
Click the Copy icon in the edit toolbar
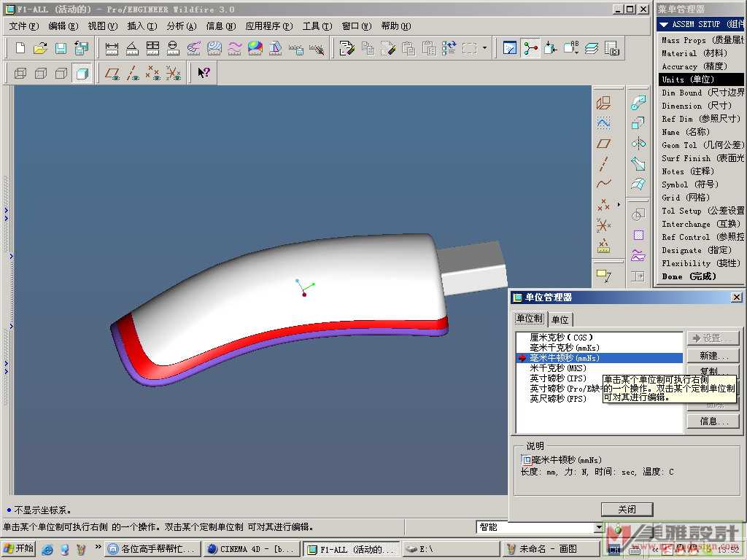click(x=368, y=48)
